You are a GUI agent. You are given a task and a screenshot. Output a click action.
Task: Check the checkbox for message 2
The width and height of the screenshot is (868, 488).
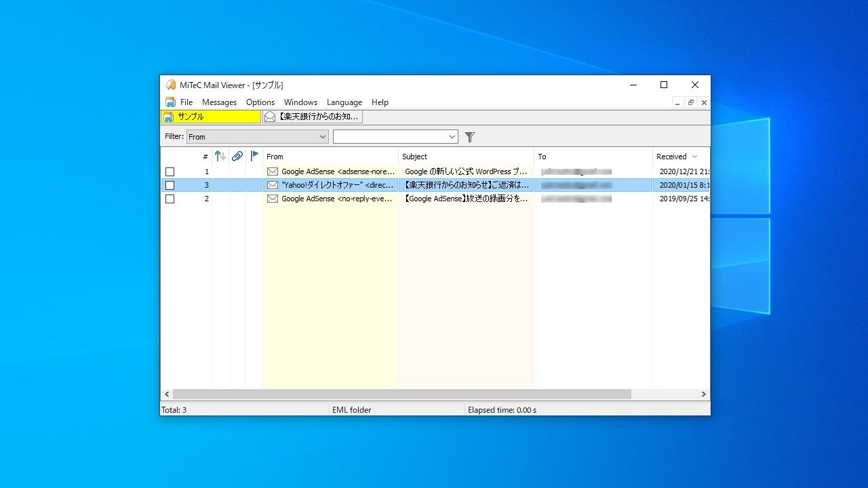point(170,199)
